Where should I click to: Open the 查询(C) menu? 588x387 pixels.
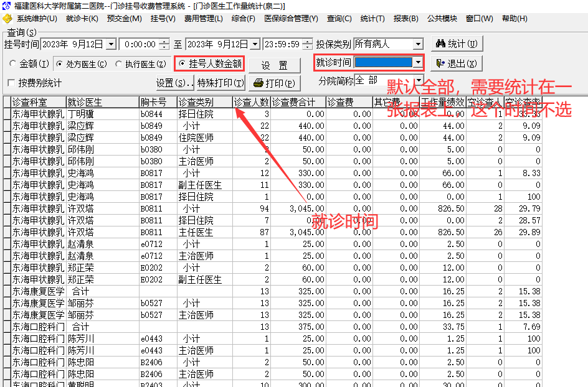[339, 19]
